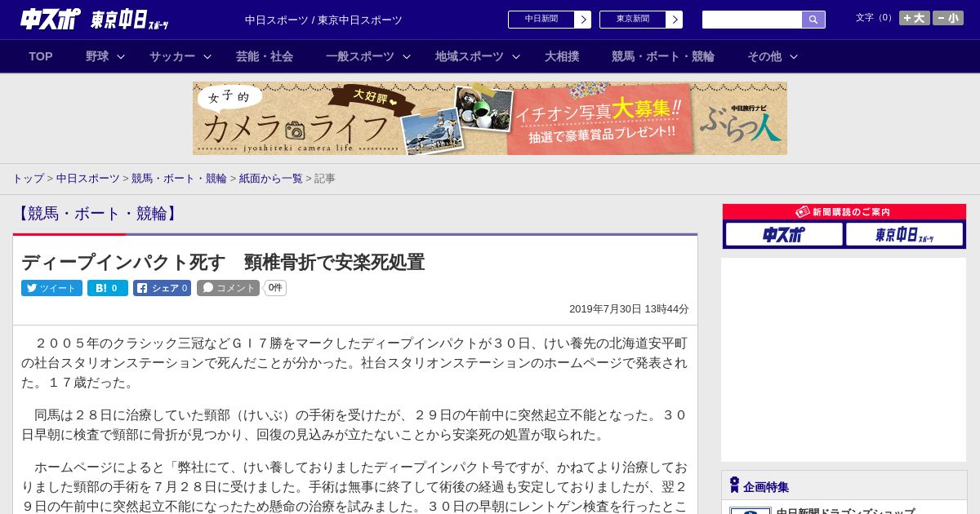Open サッカー navigation menu
The height and width of the screenshot is (514, 980).
pyautogui.click(x=172, y=56)
